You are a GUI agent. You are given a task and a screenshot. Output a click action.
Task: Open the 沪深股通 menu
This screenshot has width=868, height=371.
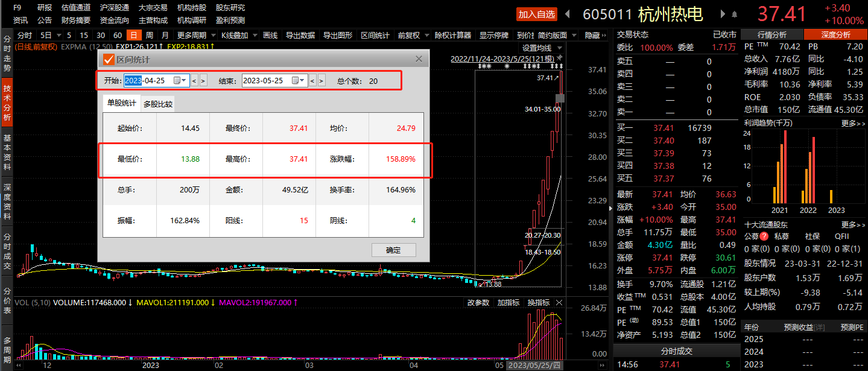[x=115, y=8]
